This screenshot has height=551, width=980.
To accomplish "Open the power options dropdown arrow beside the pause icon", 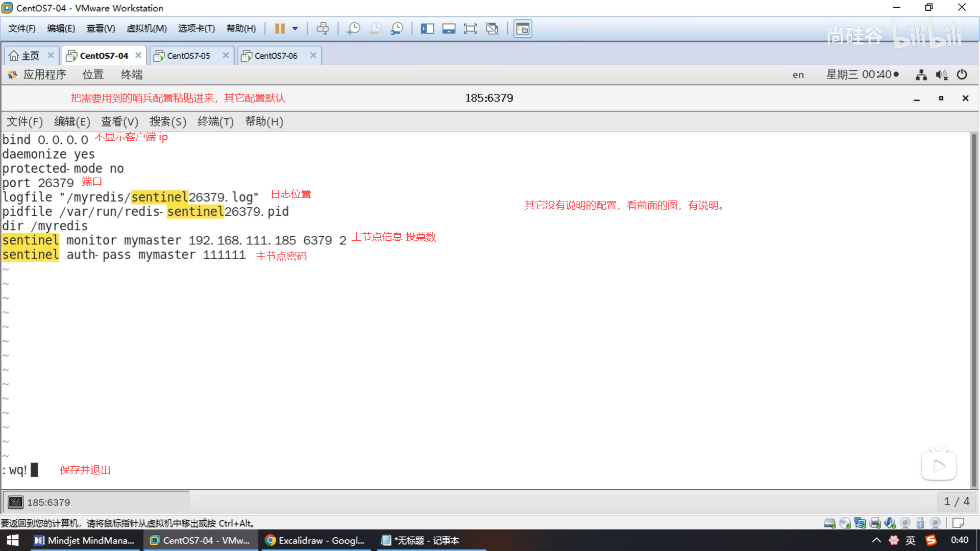I will [x=295, y=29].
